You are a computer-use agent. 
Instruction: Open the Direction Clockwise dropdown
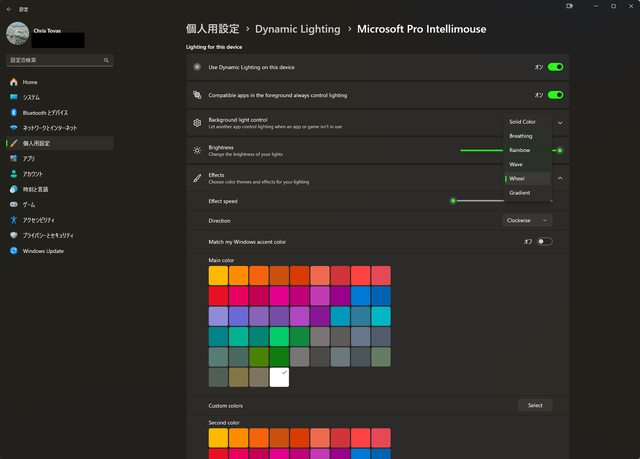(x=527, y=220)
